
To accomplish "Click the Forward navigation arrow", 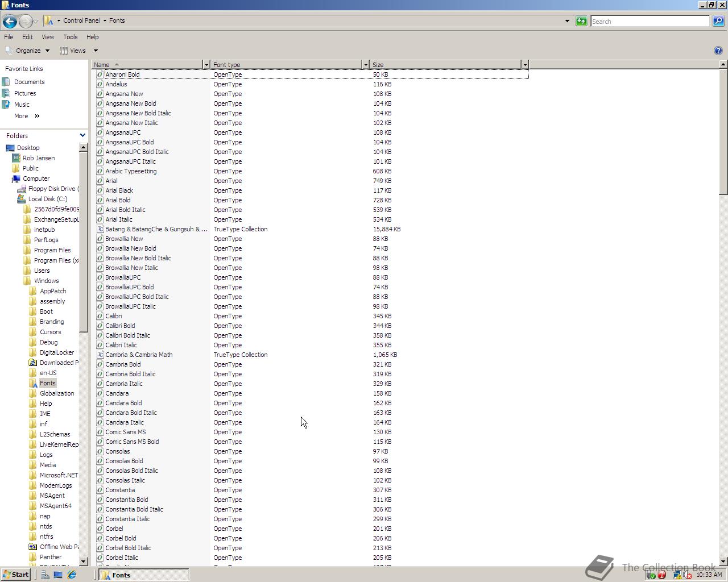I will pyautogui.click(x=26, y=22).
